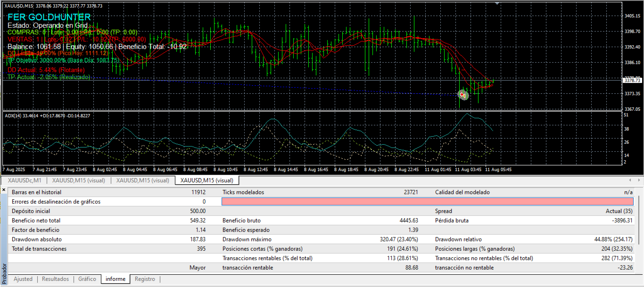Click the gross profit value 4445.63
The width and height of the screenshot is (644, 287).
(x=409, y=221)
